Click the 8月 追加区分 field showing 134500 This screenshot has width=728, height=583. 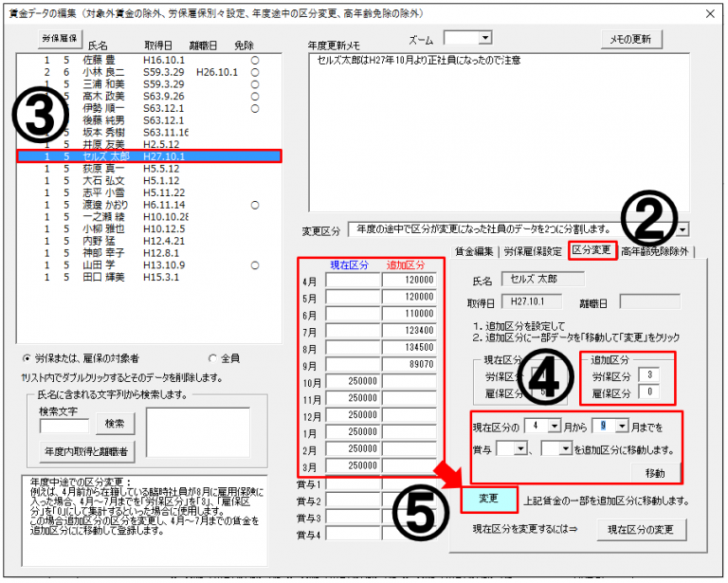coord(409,348)
